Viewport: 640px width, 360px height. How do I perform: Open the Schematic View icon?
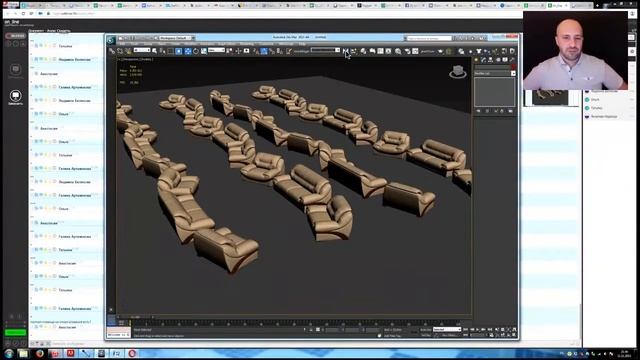(x=388, y=51)
